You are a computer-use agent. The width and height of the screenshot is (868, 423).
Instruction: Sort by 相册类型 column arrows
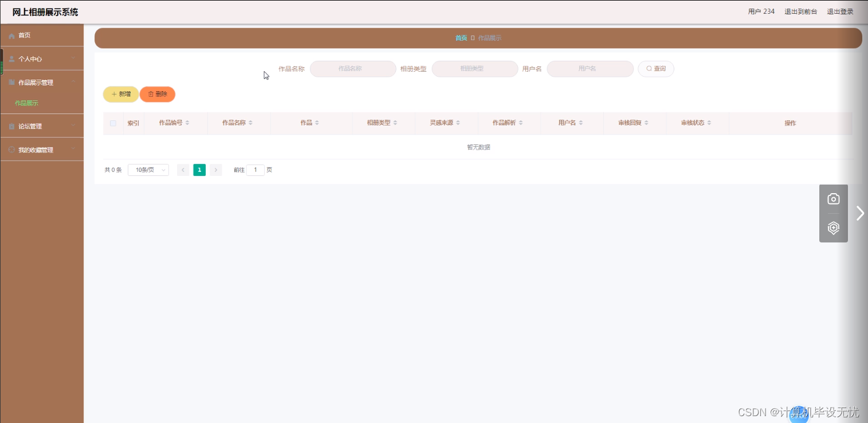pyautogui.click(x=395, y=123)
